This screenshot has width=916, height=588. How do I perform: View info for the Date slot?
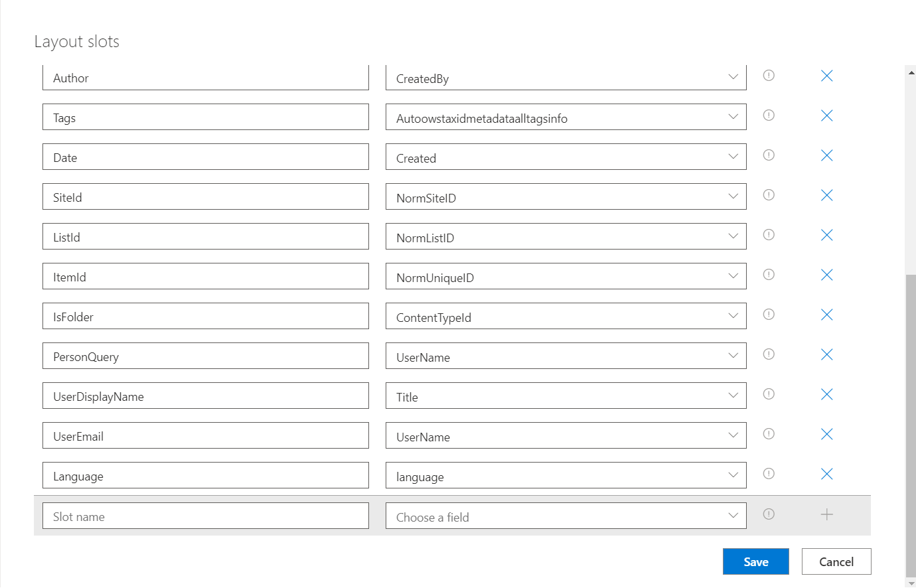[x=768, y=155]
